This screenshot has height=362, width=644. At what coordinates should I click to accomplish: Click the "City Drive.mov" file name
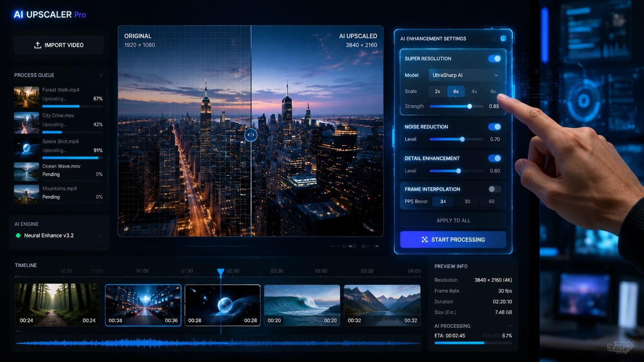(58, 116)
